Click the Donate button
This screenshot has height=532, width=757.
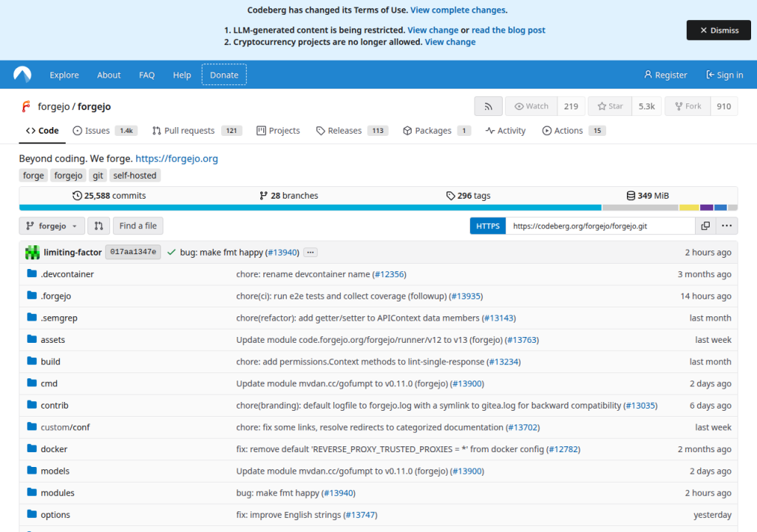[x=224, y=75]
